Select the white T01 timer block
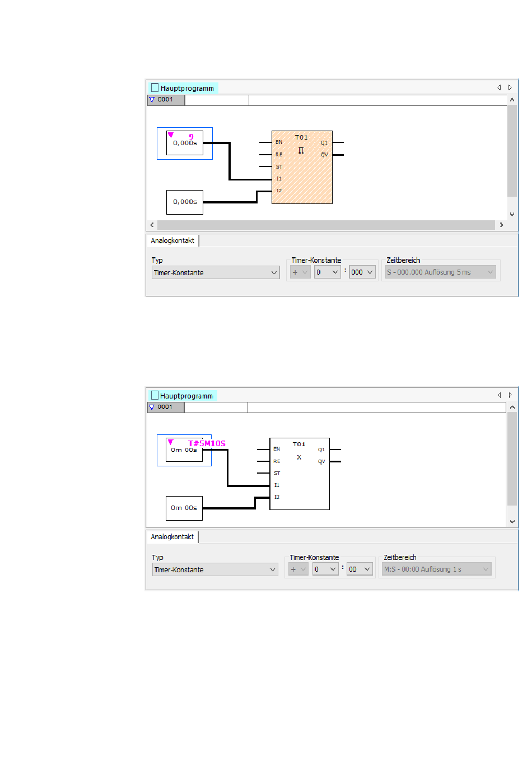 (x=300, y=474)
